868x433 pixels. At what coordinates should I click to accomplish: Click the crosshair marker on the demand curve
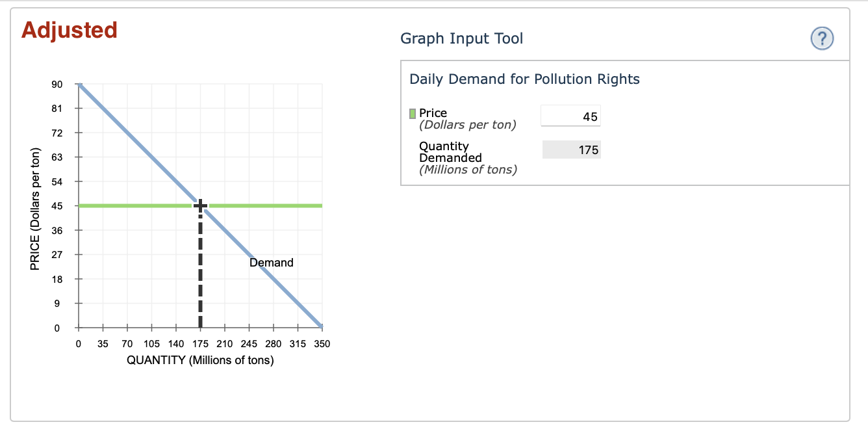200,205
